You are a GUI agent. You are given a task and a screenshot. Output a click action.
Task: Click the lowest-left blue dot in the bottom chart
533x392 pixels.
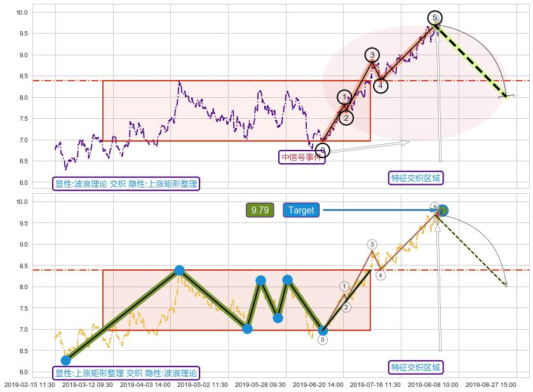(x=65, y=360)
